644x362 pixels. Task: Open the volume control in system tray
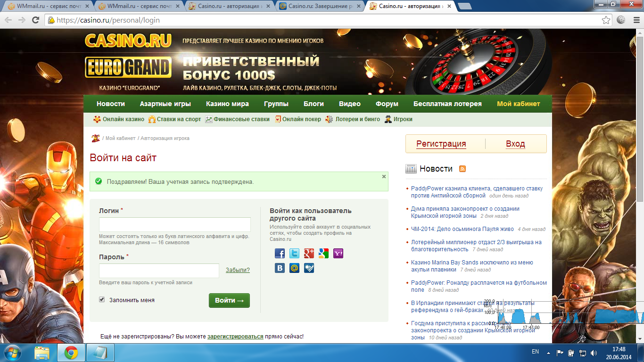pos(594,353)
